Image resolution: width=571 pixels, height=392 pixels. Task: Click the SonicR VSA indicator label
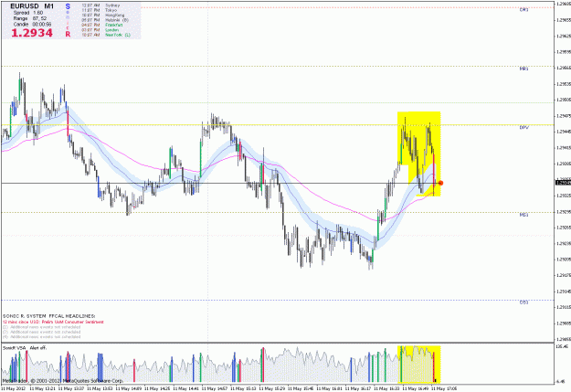(x=15, y=348)
